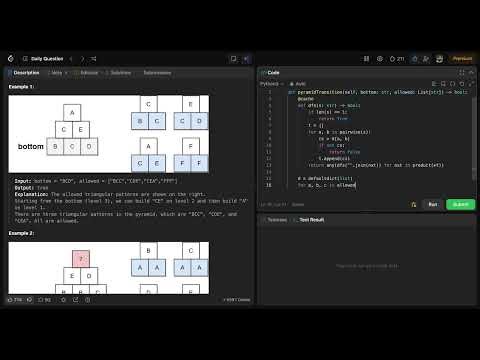Click the Run button
The image size is (480, 360).
(433, 204)
